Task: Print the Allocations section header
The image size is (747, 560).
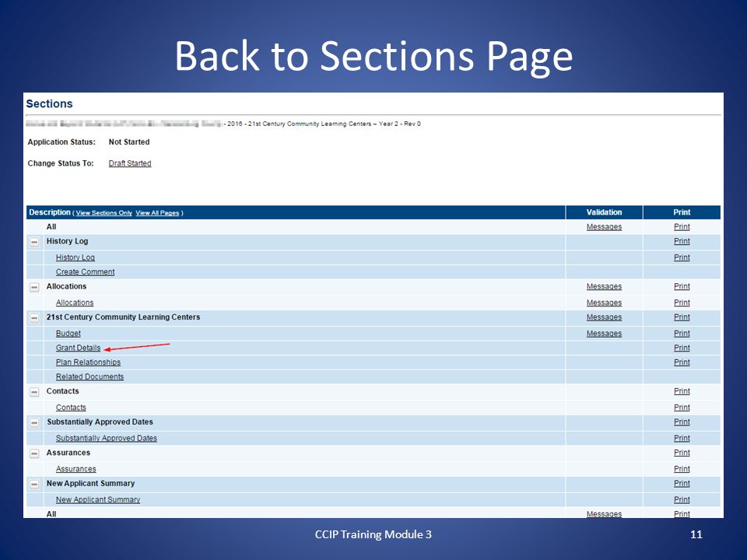Action: (682, 286)
